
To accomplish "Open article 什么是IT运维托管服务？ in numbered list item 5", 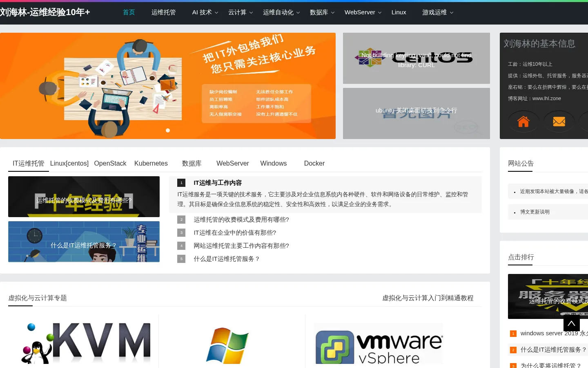I will pos(227,259).
